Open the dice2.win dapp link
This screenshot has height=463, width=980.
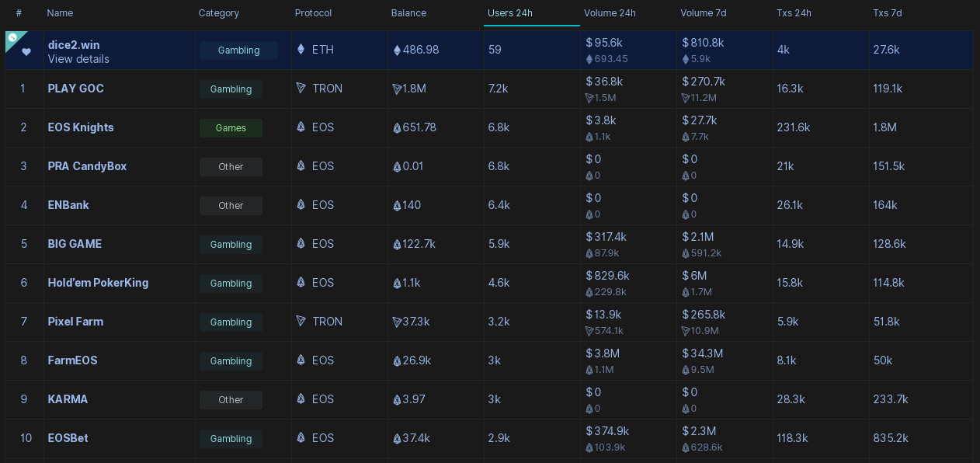tap(74, 45)
